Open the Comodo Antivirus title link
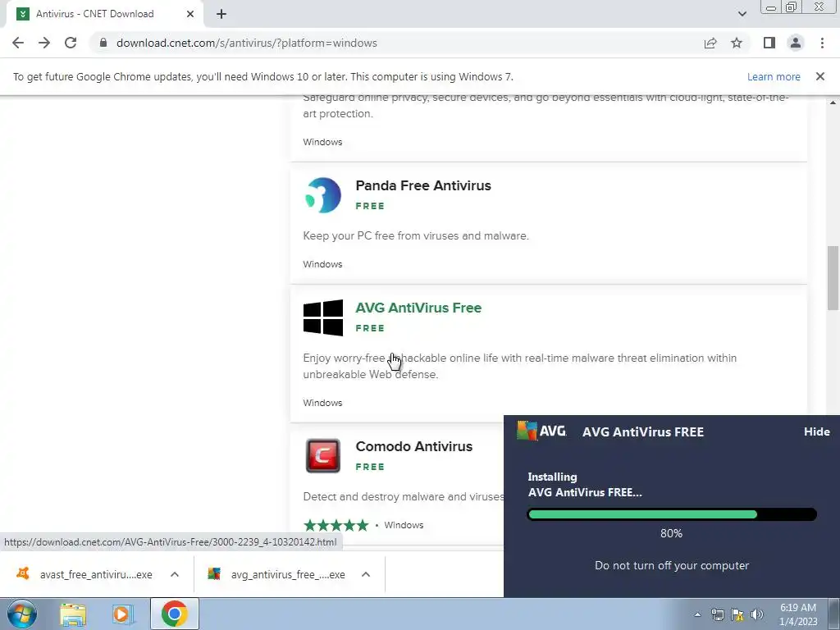 coord(414,446)
